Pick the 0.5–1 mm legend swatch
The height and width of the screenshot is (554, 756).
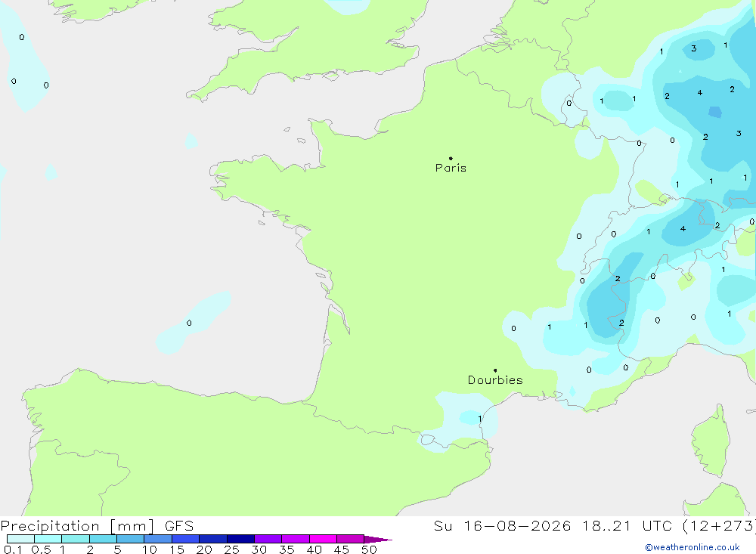click(48, 539)
